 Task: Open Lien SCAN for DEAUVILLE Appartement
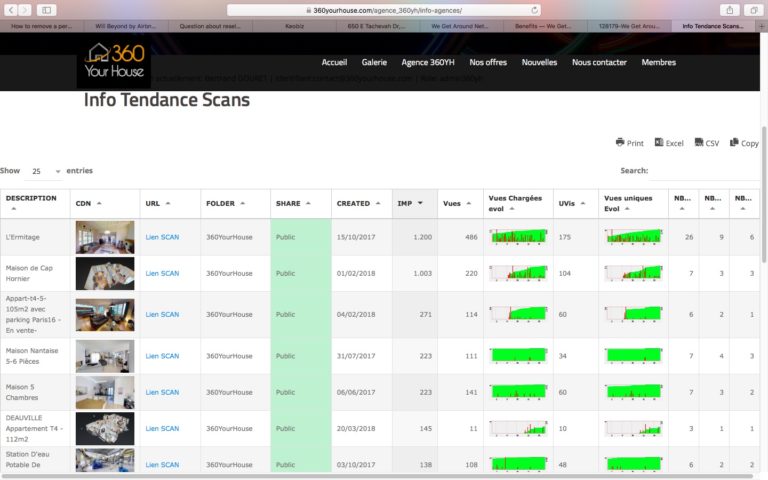(x=162, y=429)
